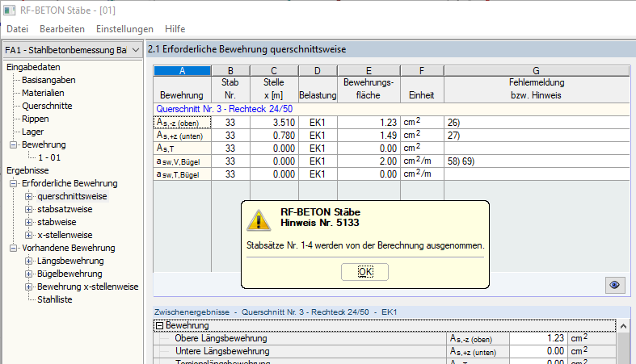
Task: Click column header C
Action: click(x=274, y=71)
